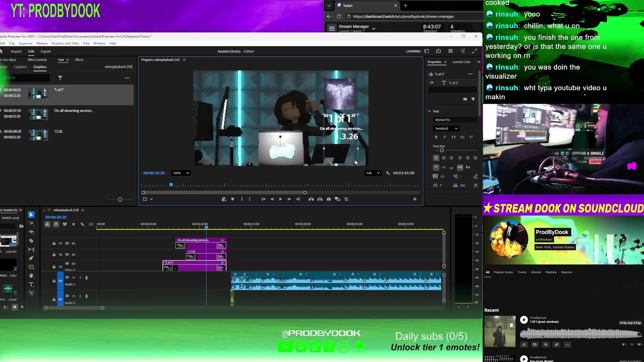Click Program monitor playhead on scrub bar
Screen dimensions: 644x362
[x=171, y=186]
